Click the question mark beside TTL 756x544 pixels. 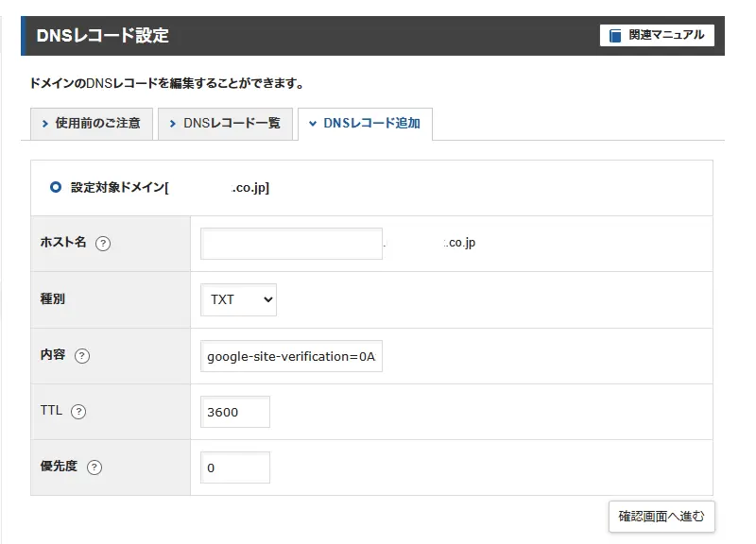(78, 412)
